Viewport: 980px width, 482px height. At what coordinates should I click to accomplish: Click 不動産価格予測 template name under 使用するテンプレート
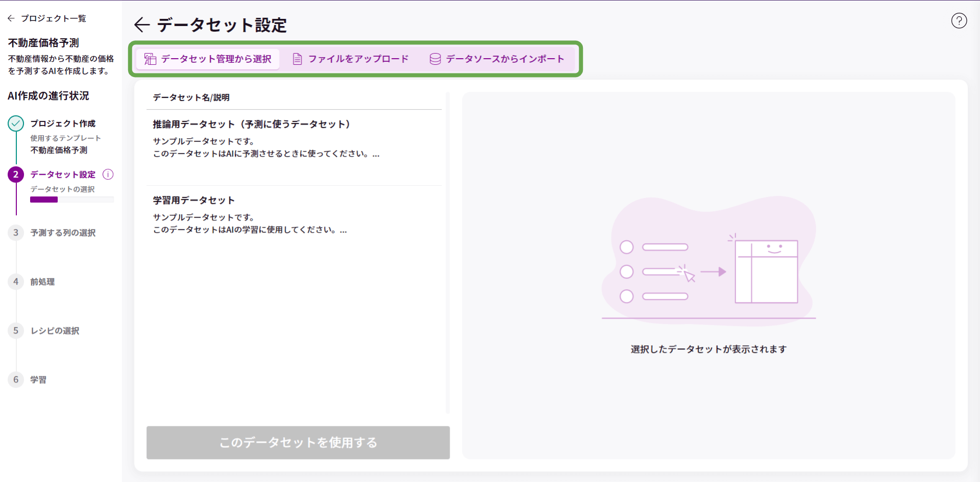59,150
